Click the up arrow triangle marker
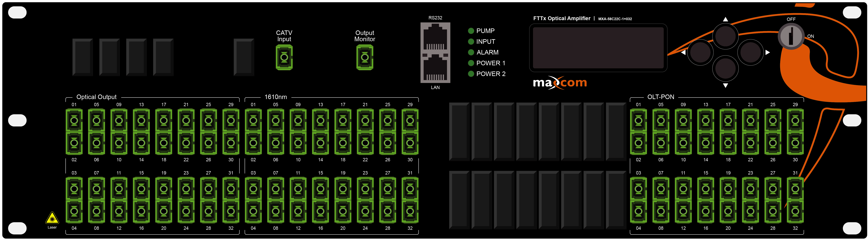Screen dimensions: 868x239 tap(725, 20)
